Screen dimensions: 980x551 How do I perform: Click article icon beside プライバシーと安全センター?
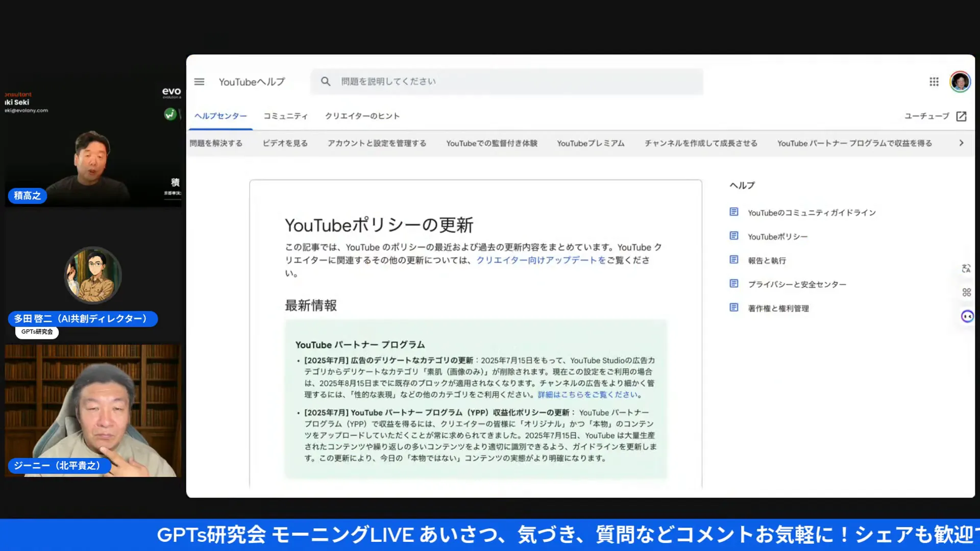733,284
